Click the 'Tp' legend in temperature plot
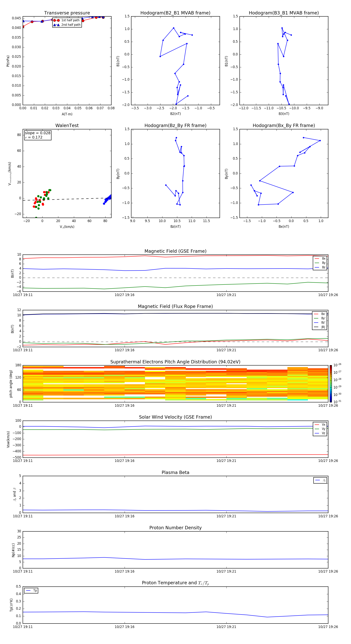 tap(31, 591)
